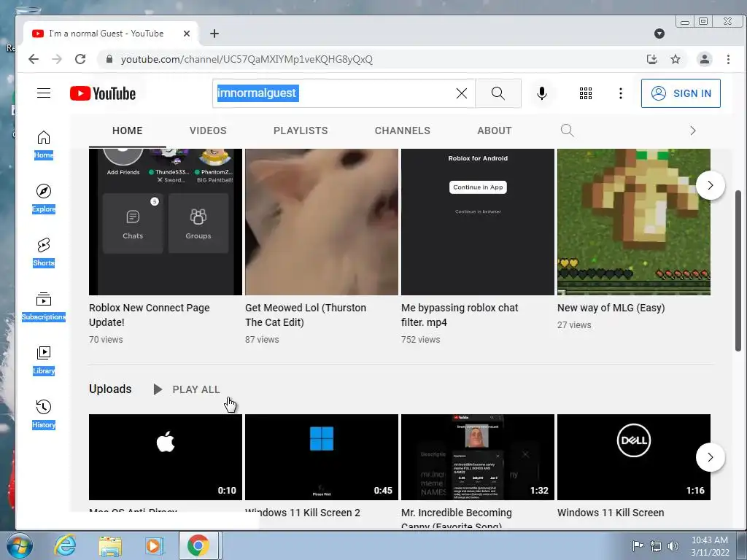Open Shorts in the sidebar
Viewport: 747px width, 560px height.
click(x=44, y=252)
